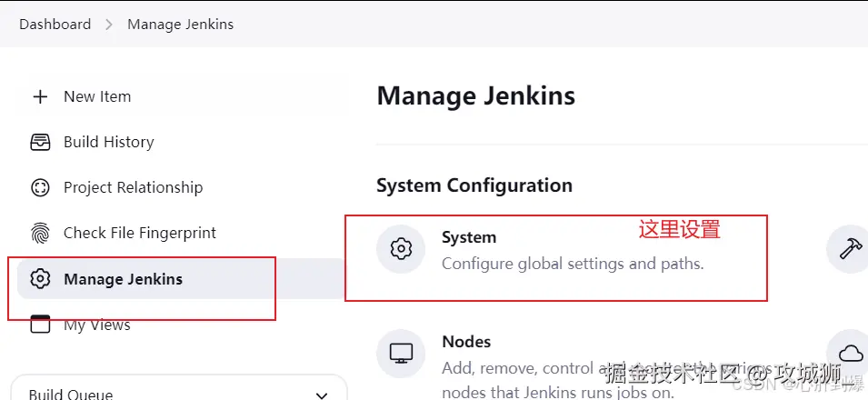Click the Project Relationship circle icon
Image resolution: width=868 pixels, height=400 pixels.
click(40, 188)
